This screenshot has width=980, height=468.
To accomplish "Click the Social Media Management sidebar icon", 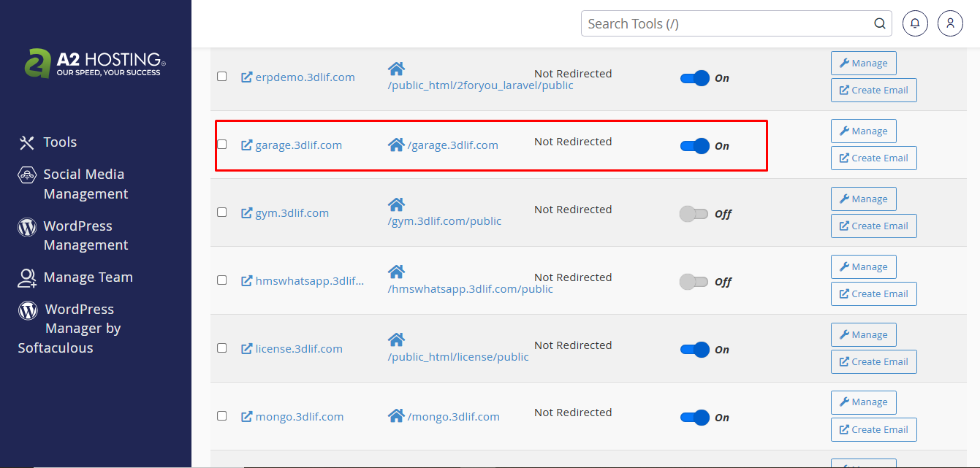I will tap(26, 174).
